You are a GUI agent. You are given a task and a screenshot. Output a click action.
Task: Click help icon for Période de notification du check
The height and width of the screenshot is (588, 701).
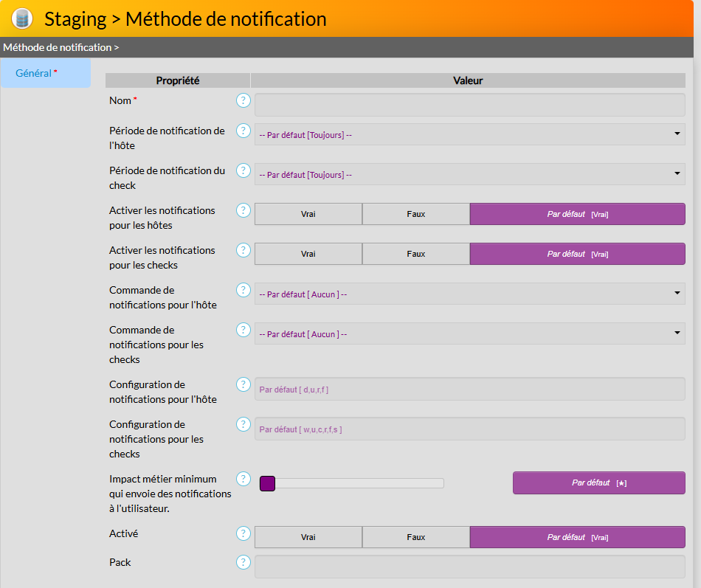click(244, 170)
